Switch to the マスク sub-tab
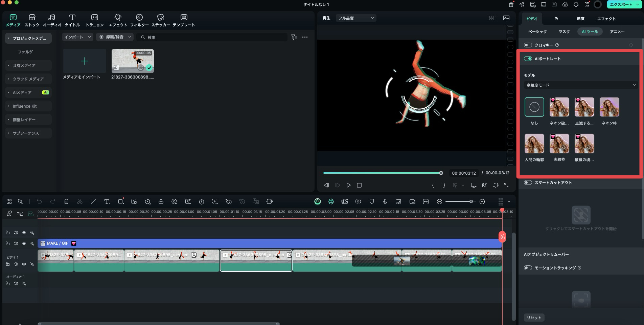Screen dimensions: 644x325 564,31
